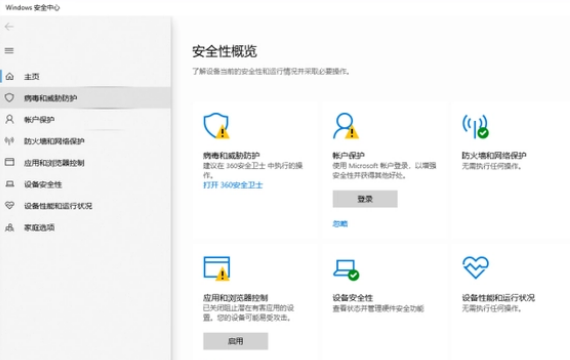This screenshot has height=360, width=570.
Task: Open 防火墙和网络保护 from the sidebar
Action: tap(86, 141)
